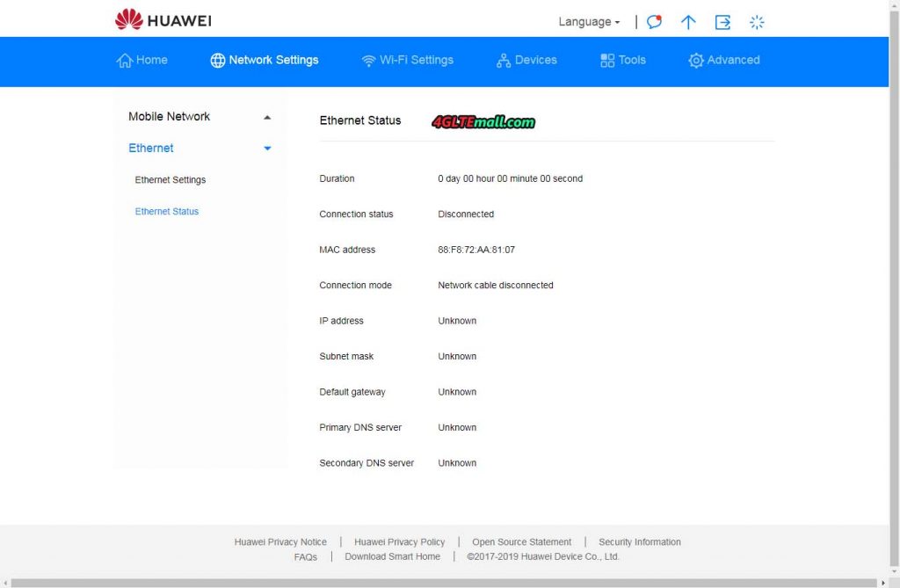Click the update upload arrow icon

point(688,22)
